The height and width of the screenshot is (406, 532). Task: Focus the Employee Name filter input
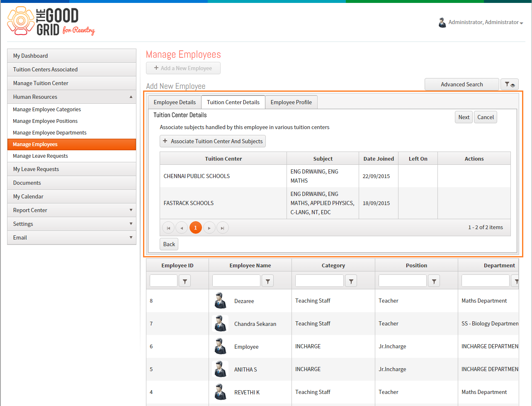coord(236,281)
